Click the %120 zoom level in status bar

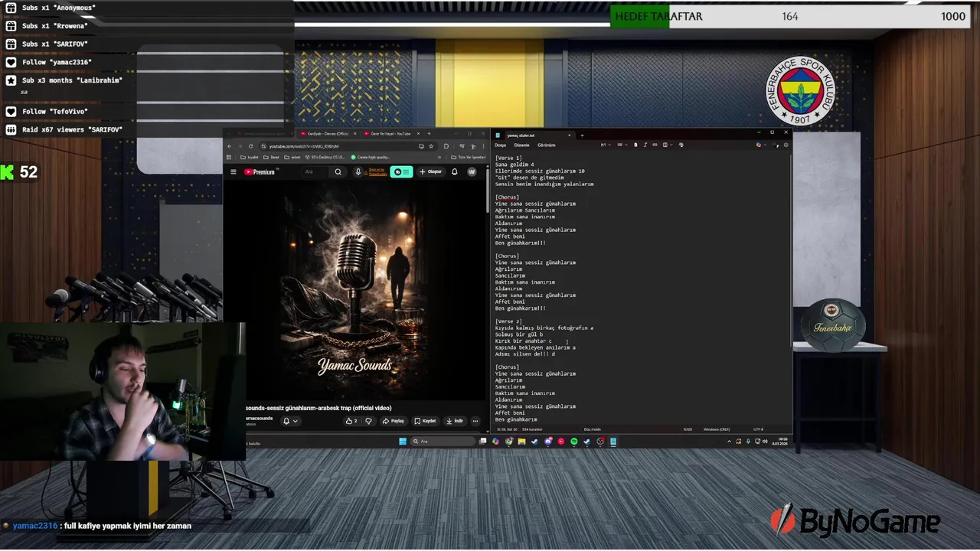pos(688,429)
